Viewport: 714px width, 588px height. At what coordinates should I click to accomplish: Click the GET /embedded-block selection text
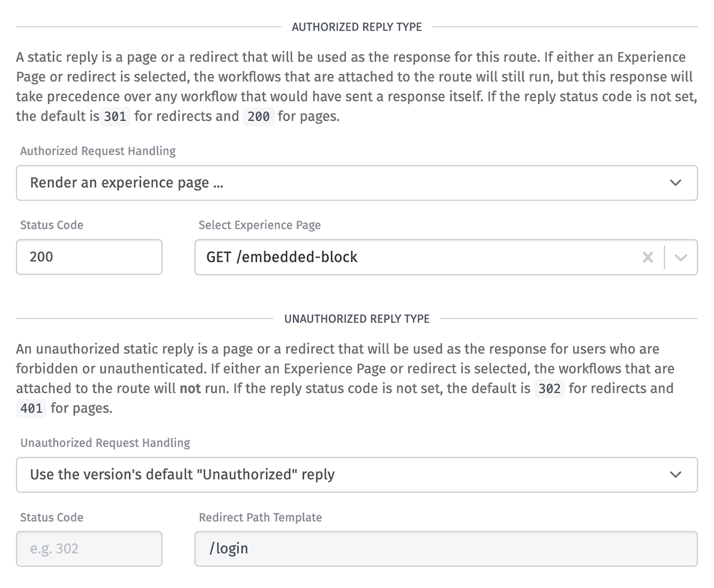click(x=282, y=257)
